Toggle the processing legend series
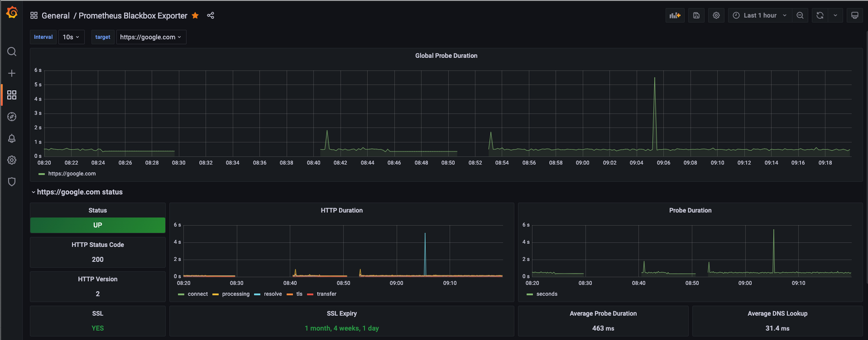Image resolution: width=868 pixels, height=340 pixels. tap(236, 294)
